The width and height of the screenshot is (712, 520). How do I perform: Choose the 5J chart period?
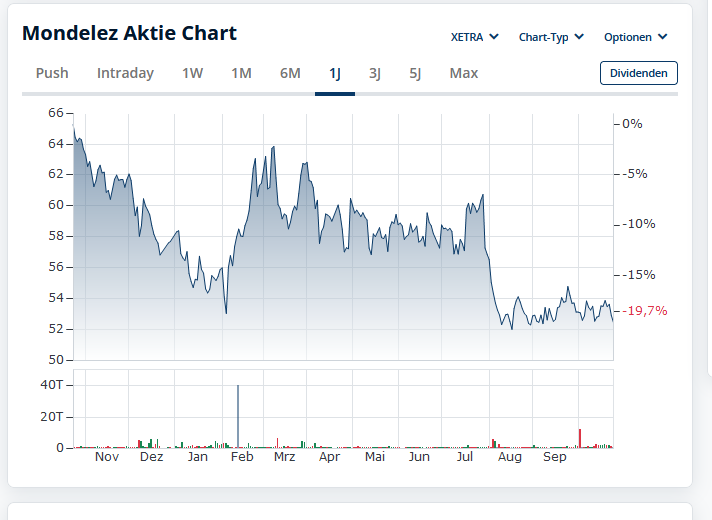pos(415,73)
